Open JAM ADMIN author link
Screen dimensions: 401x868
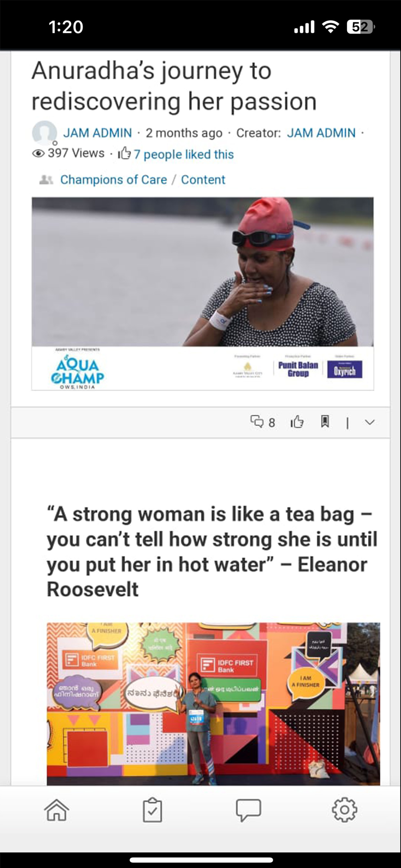(98, 133)
